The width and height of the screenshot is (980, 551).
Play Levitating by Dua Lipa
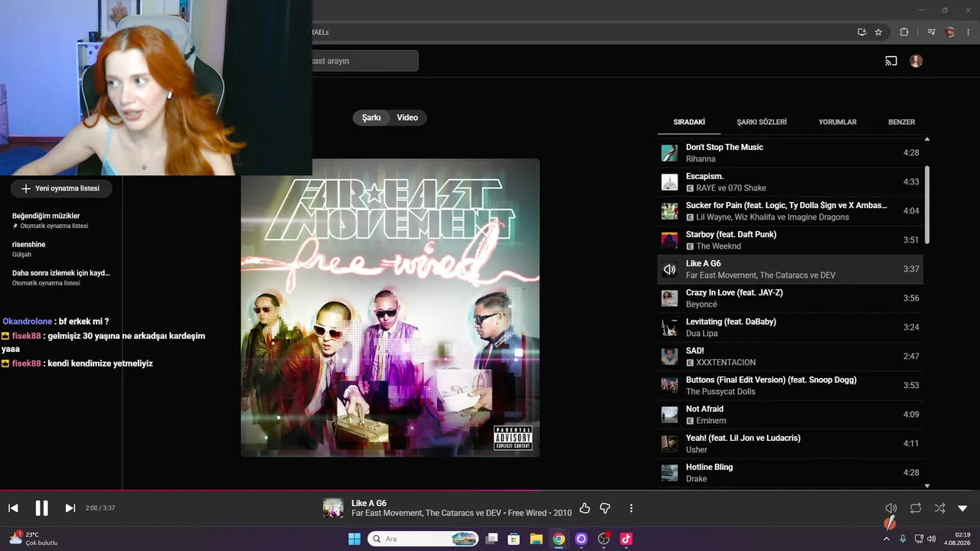pos(790,328)
